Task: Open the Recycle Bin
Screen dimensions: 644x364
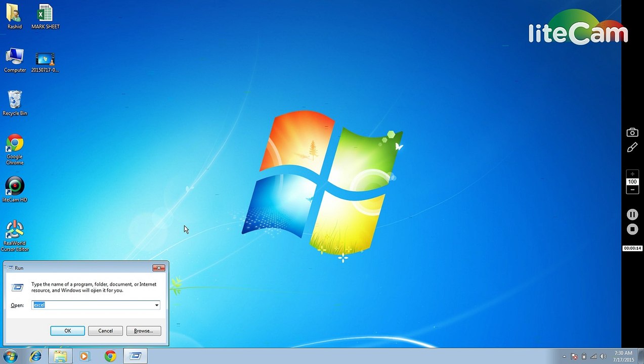Action: [15, 103]
